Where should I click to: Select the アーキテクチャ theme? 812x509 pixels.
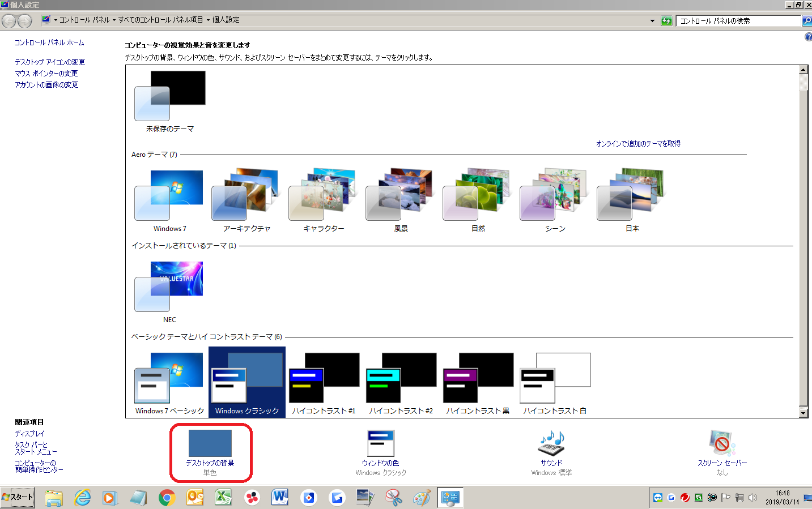click(246, 200)
